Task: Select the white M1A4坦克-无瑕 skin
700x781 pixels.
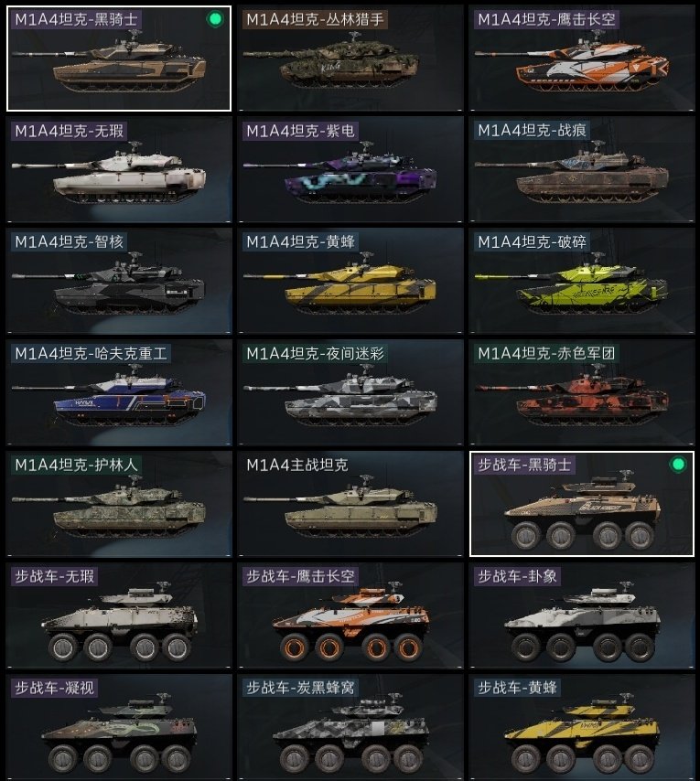Action: (119, 169)
